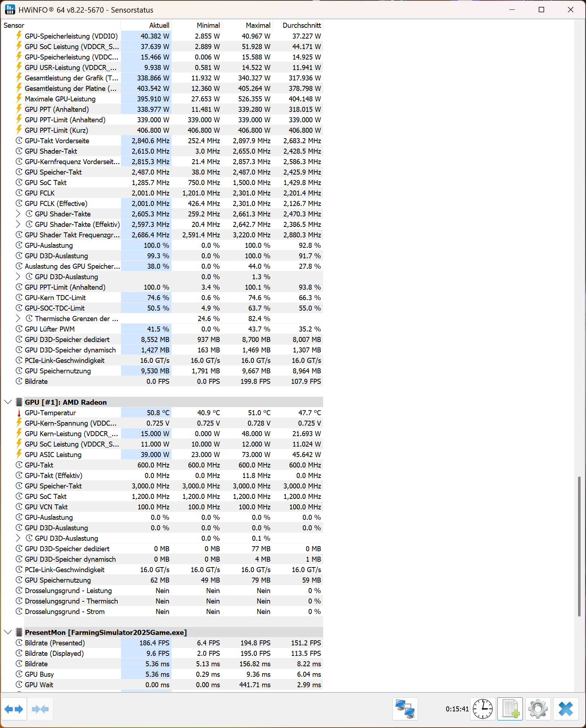This screenshot has height=728, width=586.
Task: Click clock icon of GPU Wait
Action: click(19, 685)
